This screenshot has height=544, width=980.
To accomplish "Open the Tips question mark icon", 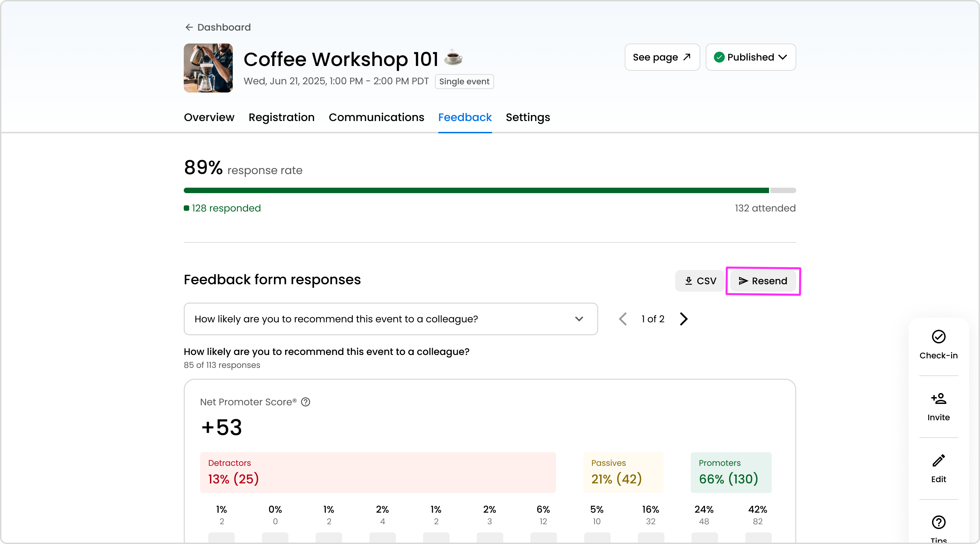I will [938, 522].
